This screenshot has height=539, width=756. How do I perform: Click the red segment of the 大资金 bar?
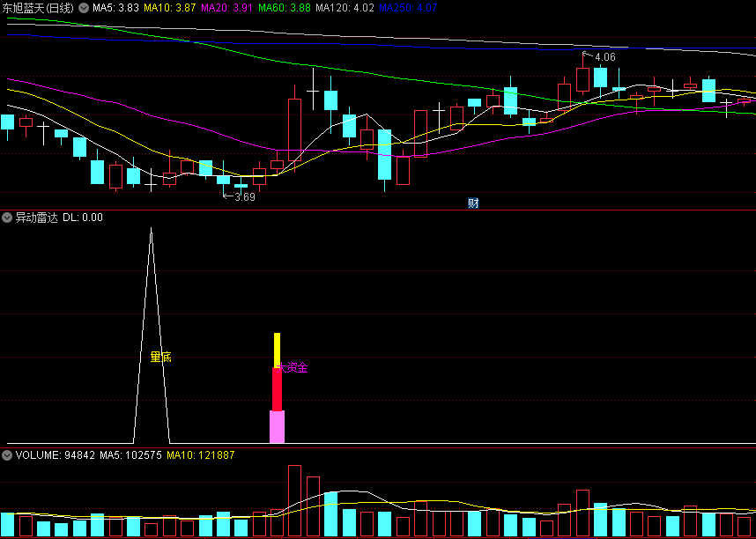coord(278,389)
